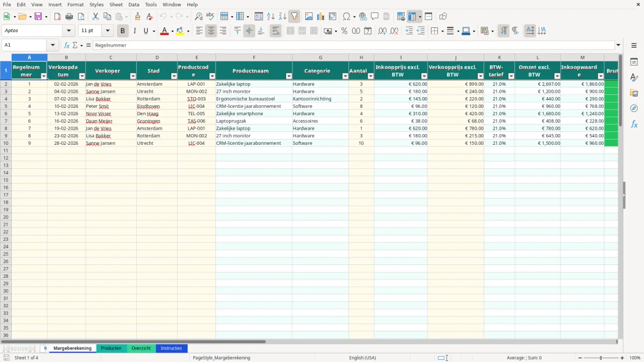Define the print area

tap(401, 17)
